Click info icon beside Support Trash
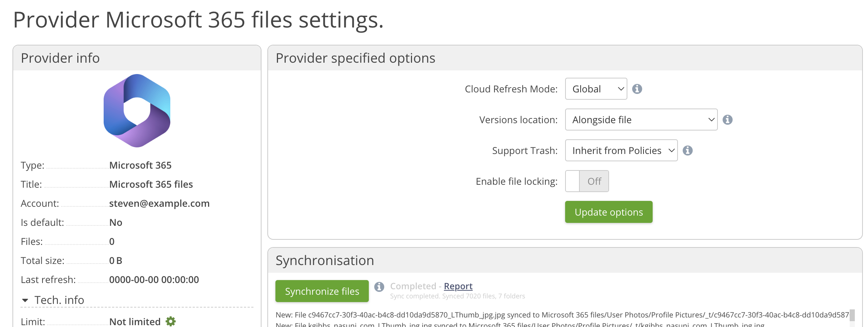Image resolution: width=868 pixels, height=327 pixels. tap(687, 151)
